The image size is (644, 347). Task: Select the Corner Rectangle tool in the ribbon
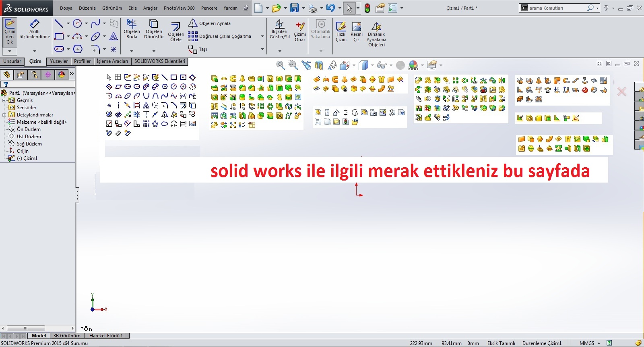(x=59, y=36)
